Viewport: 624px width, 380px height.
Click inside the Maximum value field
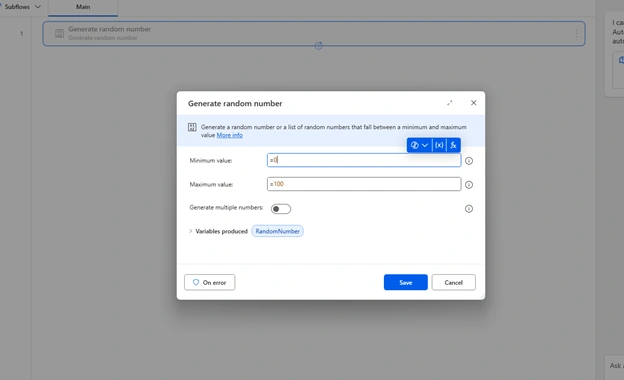pyautogui.click(x=364, y=184)
